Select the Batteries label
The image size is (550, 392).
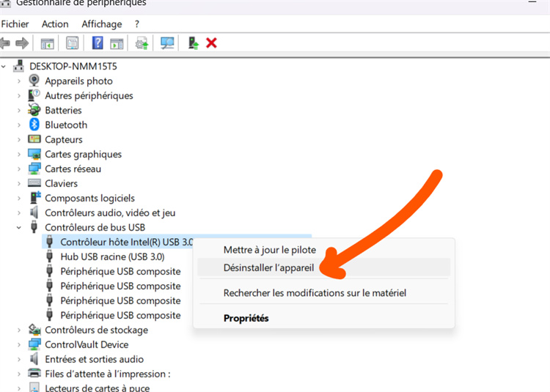pos(63,111)
